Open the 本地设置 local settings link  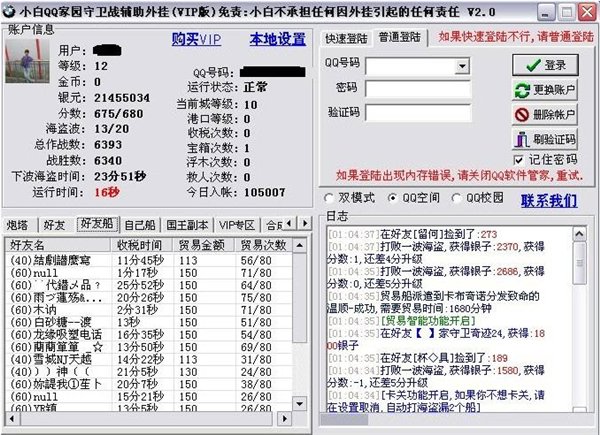coord(278,39)
